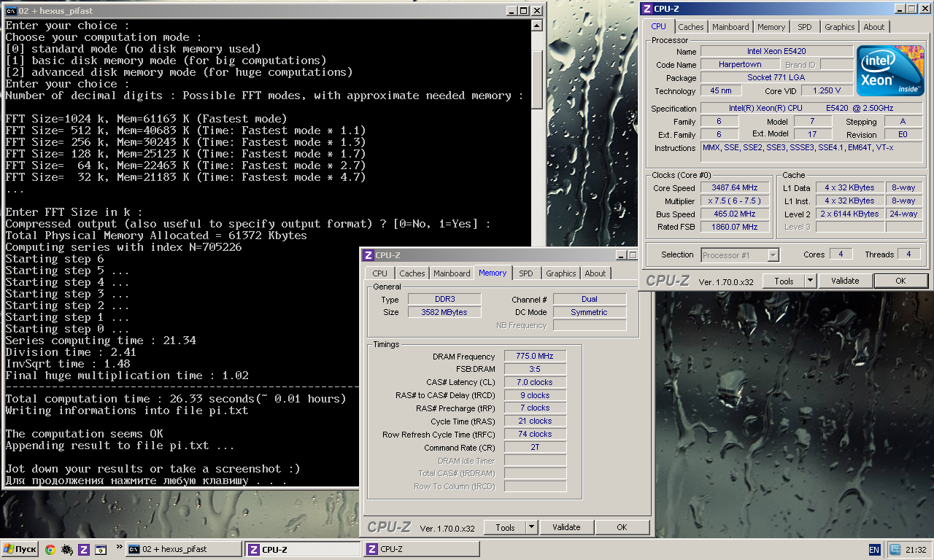934x560 pixels.
Task: Click the DRAM Frequency value 775.0 MHz
Action: pyautogui.click(x=535, y=357)
